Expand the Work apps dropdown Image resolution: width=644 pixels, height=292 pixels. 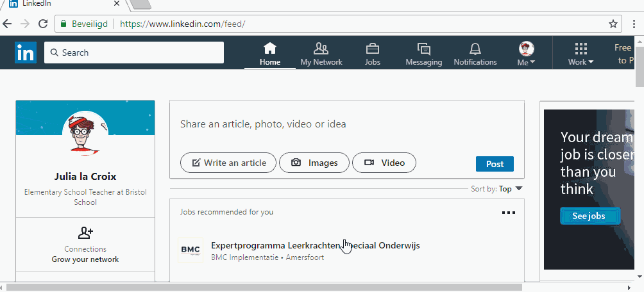(580, 54)
